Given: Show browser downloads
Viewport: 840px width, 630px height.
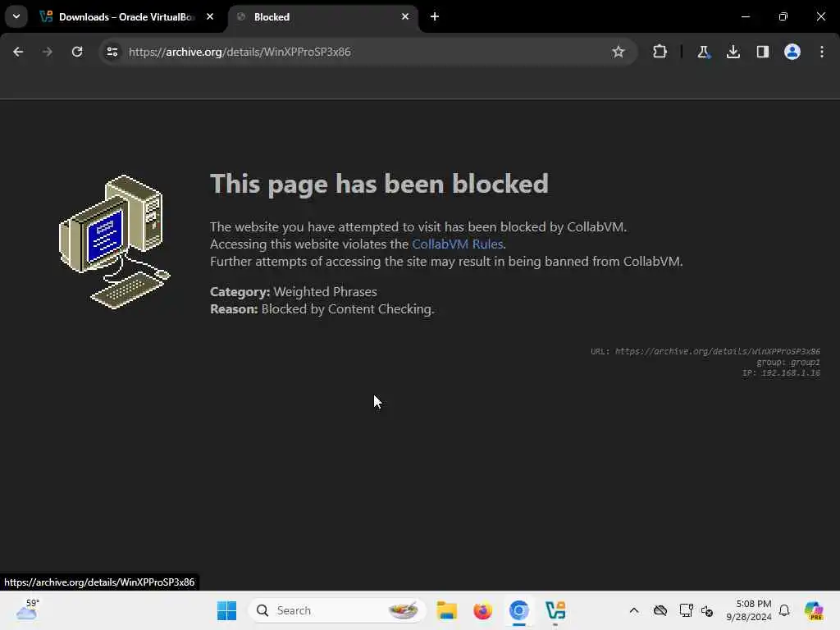Looking at the screenshot, I should (733, 52).
